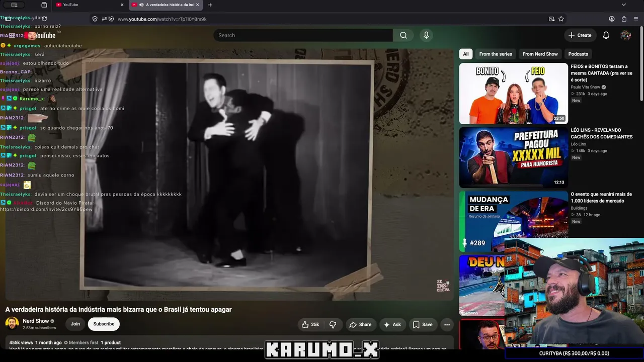This screenshot has height=362, width=644.
Task: Open a new browser tab
Action: [210, 5]
